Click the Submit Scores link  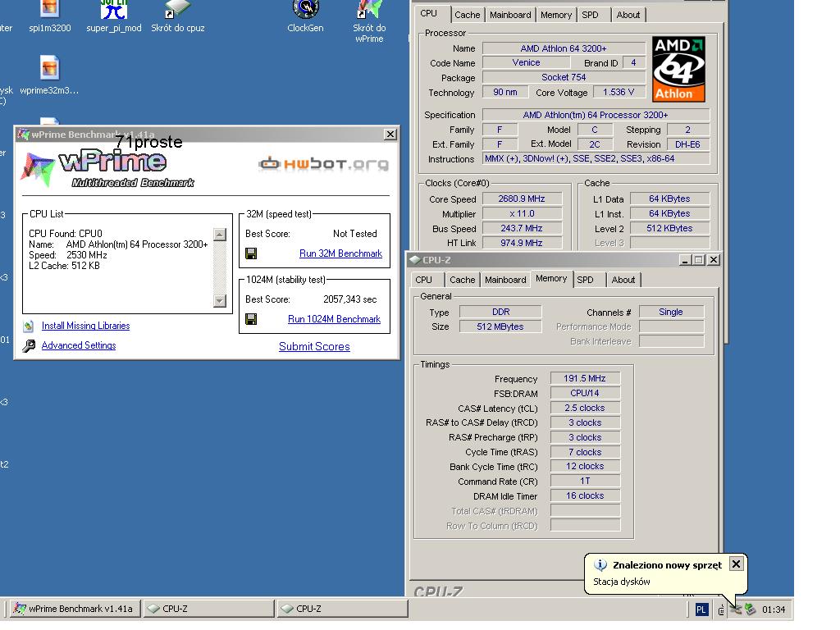click(x=314, y=347)
